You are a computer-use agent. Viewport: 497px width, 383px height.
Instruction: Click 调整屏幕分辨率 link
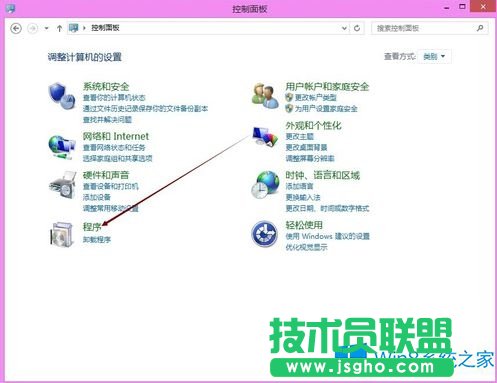pyautogui.click(x=310, y=158)
